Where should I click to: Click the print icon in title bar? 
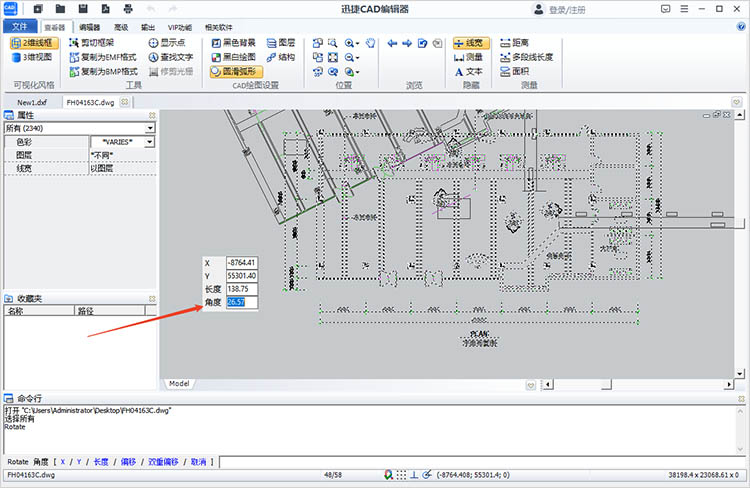(x=128, y=9)
